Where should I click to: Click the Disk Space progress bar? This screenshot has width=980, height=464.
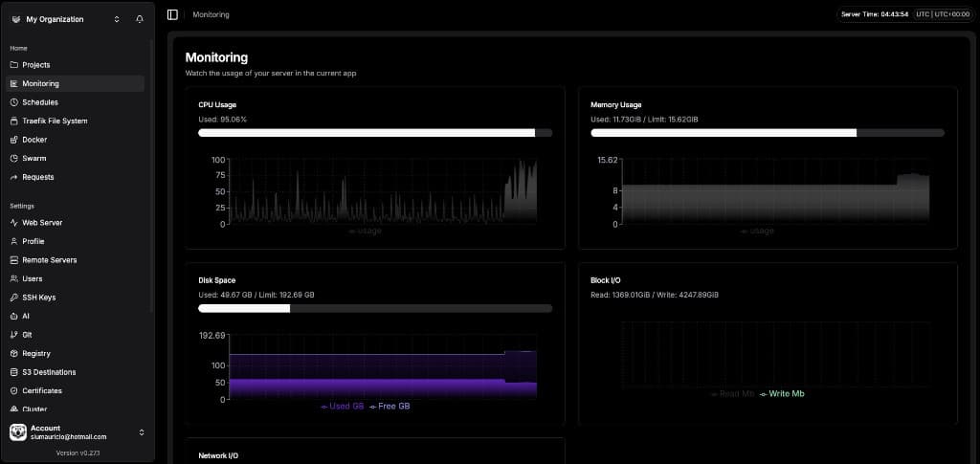pos(375,308)
